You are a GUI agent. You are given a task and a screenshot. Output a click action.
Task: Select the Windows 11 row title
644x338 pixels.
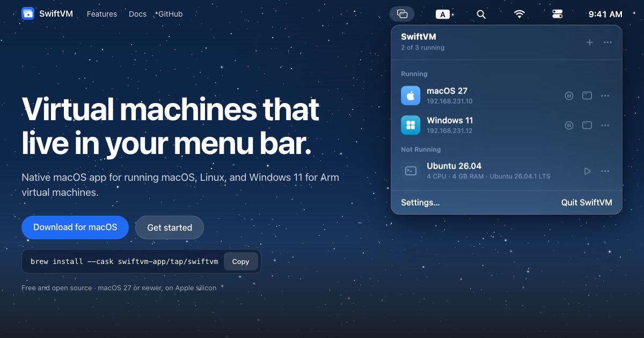click(x=450, y=120)
